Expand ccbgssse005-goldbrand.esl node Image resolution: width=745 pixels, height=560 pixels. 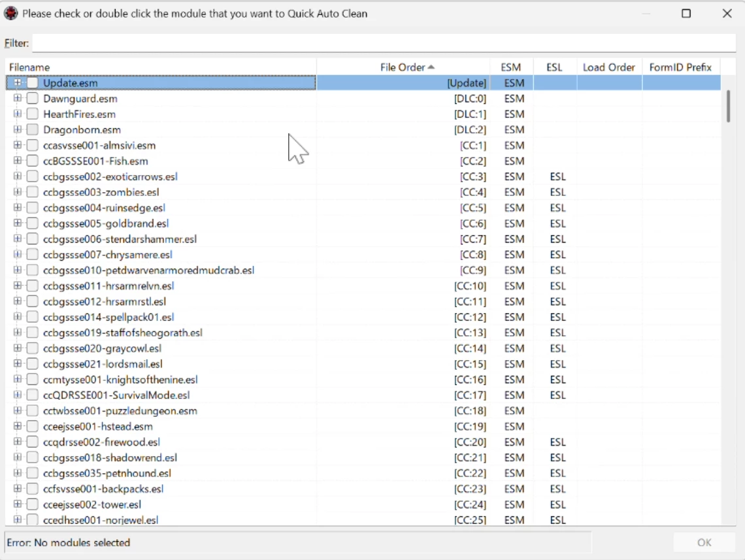(18, 223)
